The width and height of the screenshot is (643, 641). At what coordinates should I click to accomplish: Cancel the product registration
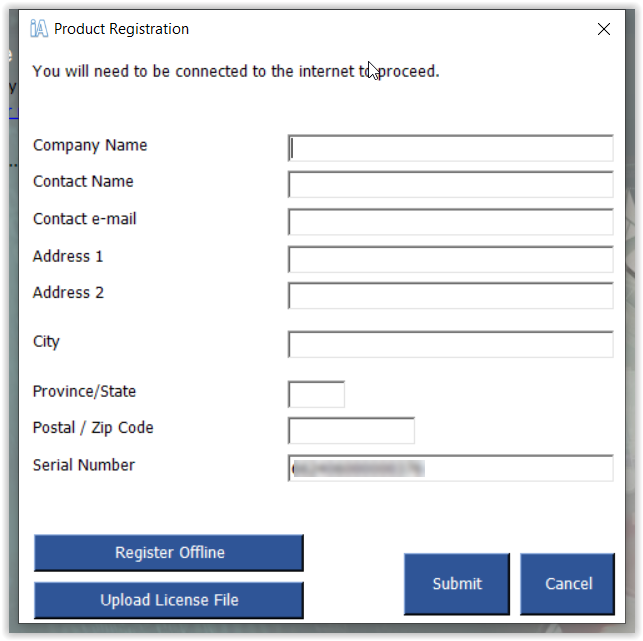[x=568, y=584]
